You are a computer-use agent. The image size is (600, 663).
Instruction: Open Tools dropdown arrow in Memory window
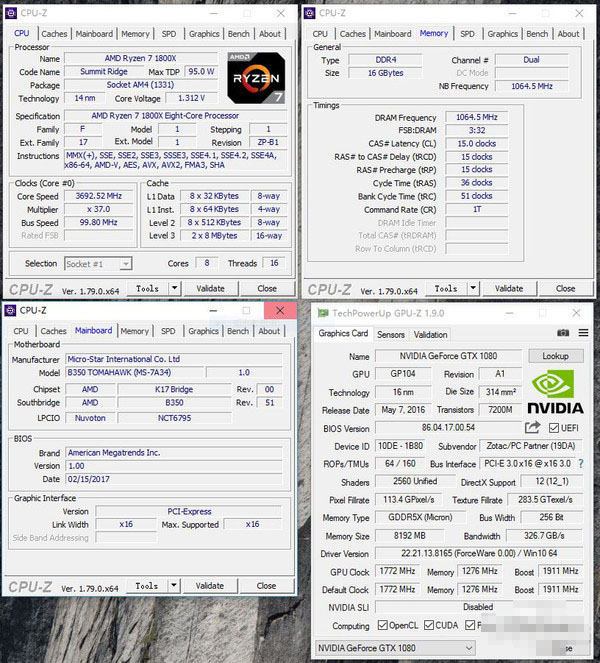tap(473, 288)
